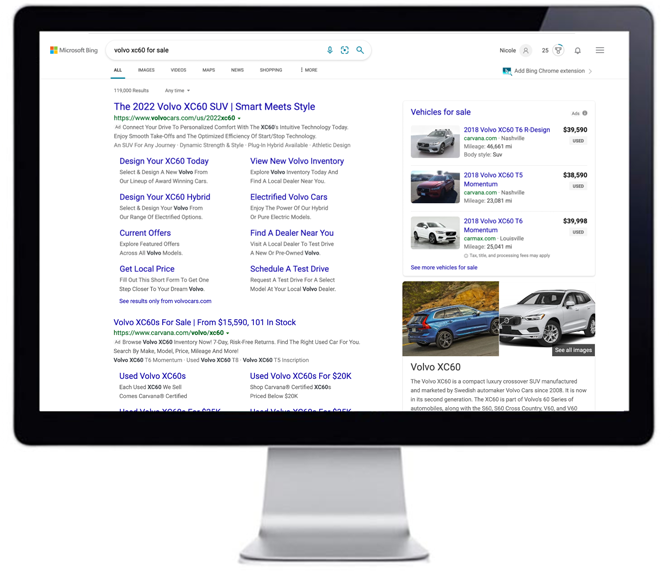Open View New Volvo Inventory link
Image resolution: width=672 pixels, height=572 pixels.
point(297,161)
